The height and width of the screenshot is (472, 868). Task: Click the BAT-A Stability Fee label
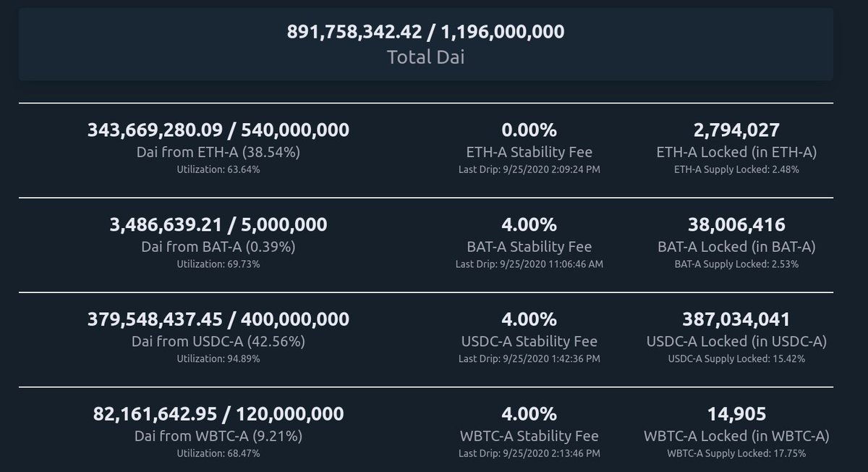tap(529, 246)
